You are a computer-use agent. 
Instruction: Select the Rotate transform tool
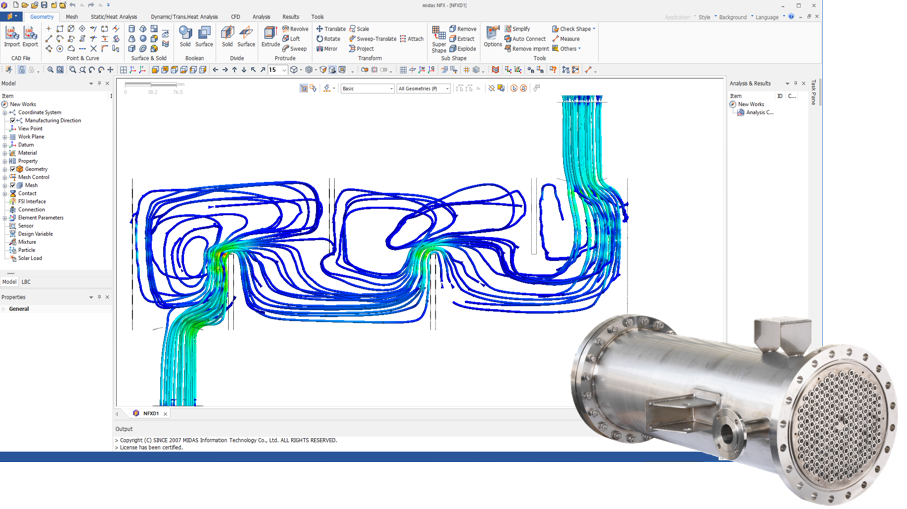[x=328, y=39]
